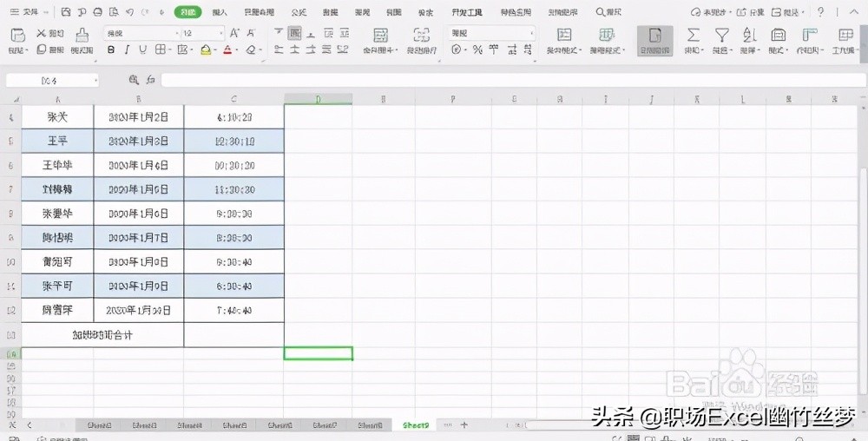Viewport: 868px width, 441px height.
Task: Open the filter funnel dropdown
Action: point(722,41)
